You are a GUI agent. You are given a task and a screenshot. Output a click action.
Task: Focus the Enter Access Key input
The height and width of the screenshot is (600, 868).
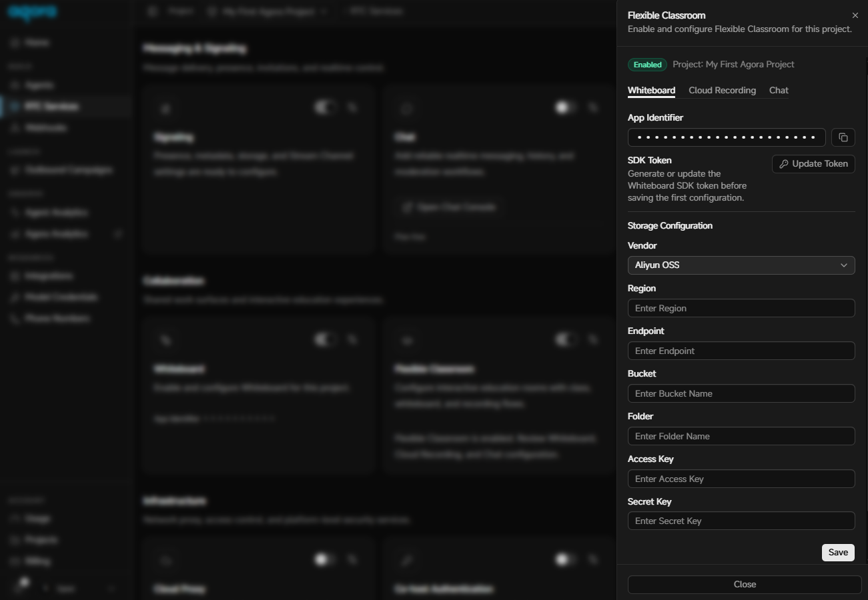(741, 479)
